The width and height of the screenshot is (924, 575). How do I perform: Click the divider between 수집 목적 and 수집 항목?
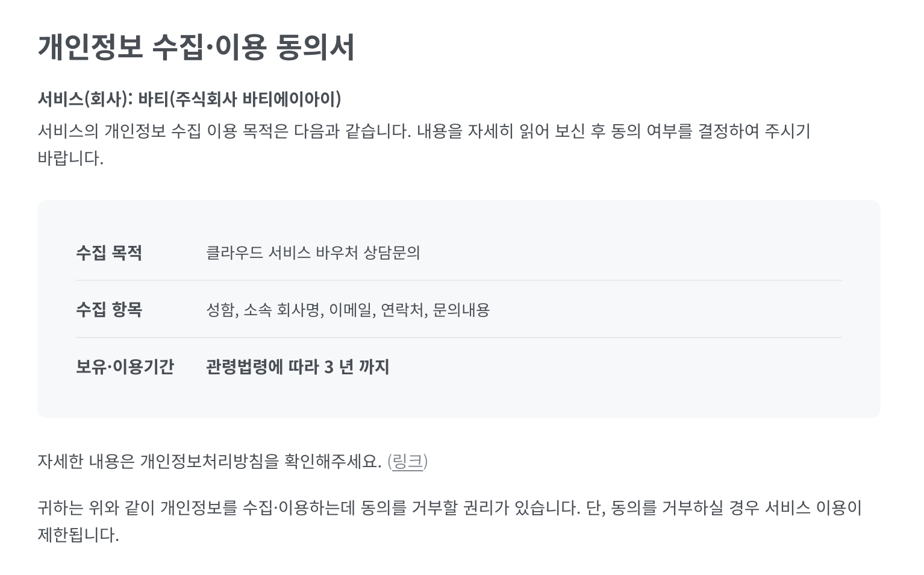click(x=459, y=280)
